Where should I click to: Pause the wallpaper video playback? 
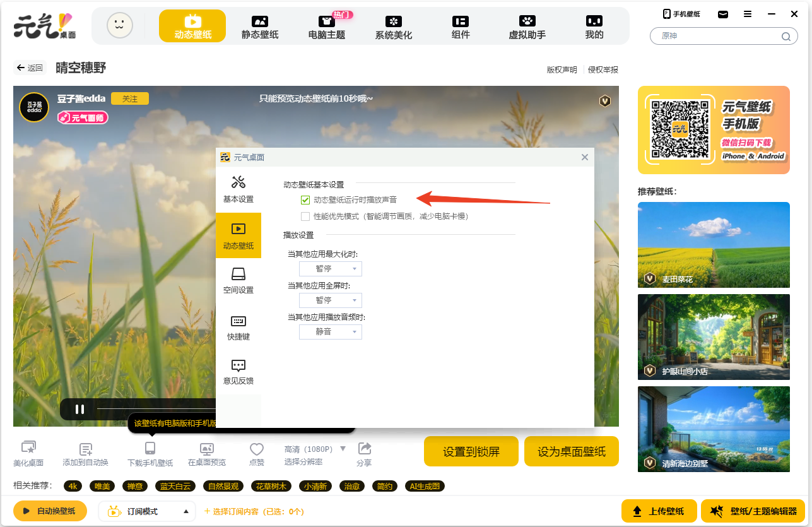coord(79,409)
